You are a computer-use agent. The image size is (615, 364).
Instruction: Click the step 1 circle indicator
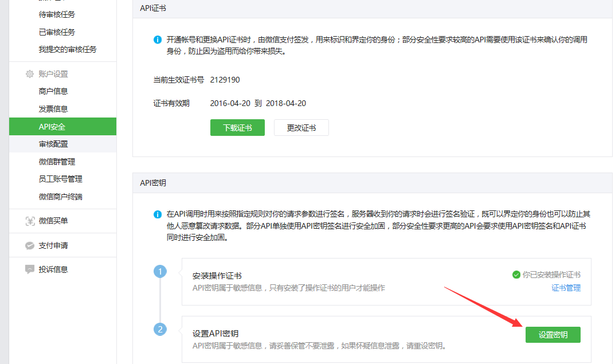coord(160,271)
